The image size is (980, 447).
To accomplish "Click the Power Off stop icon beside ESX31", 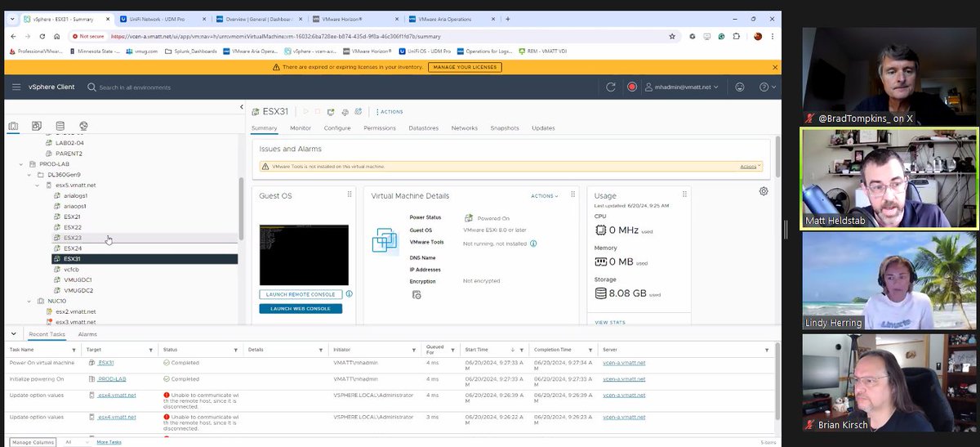I will pyautogui.click(x=319, y=111).
